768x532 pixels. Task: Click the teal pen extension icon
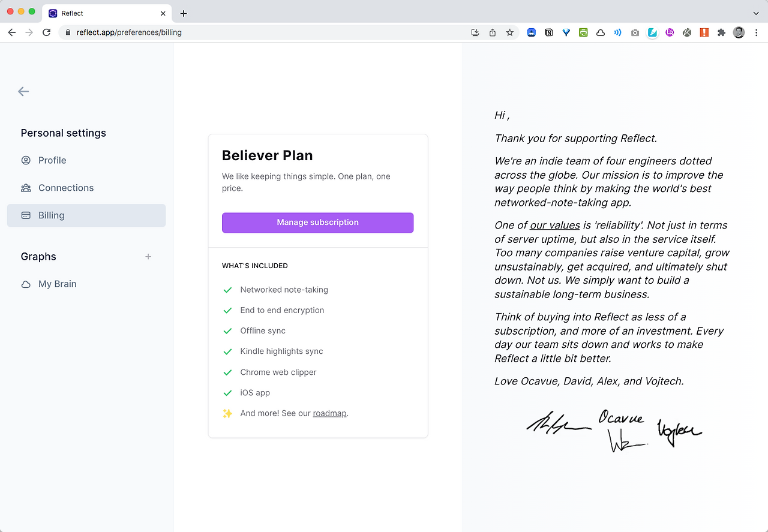coord(652,32)
